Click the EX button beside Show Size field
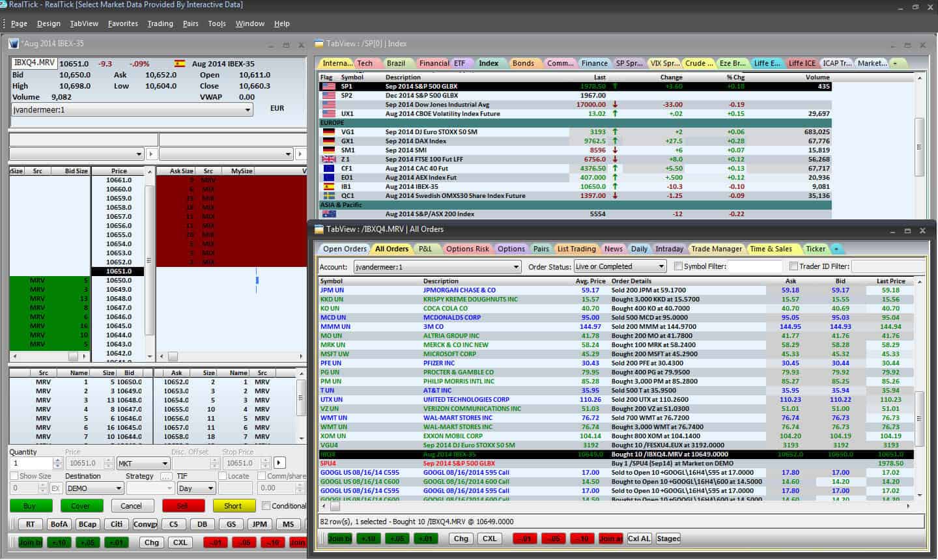This screenshot has height=560, width=938. pyautogui.click(x=55, y=488)
